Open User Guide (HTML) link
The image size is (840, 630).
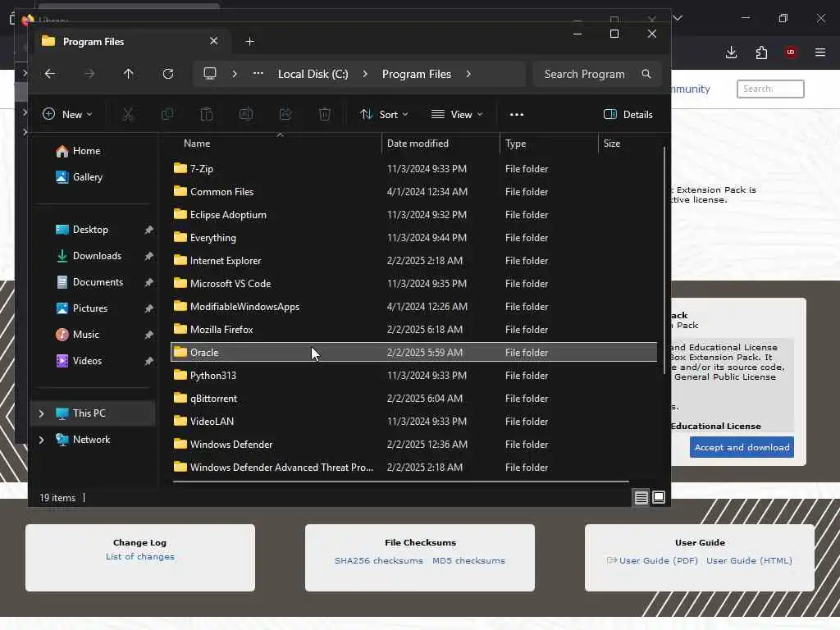[749, 561]
